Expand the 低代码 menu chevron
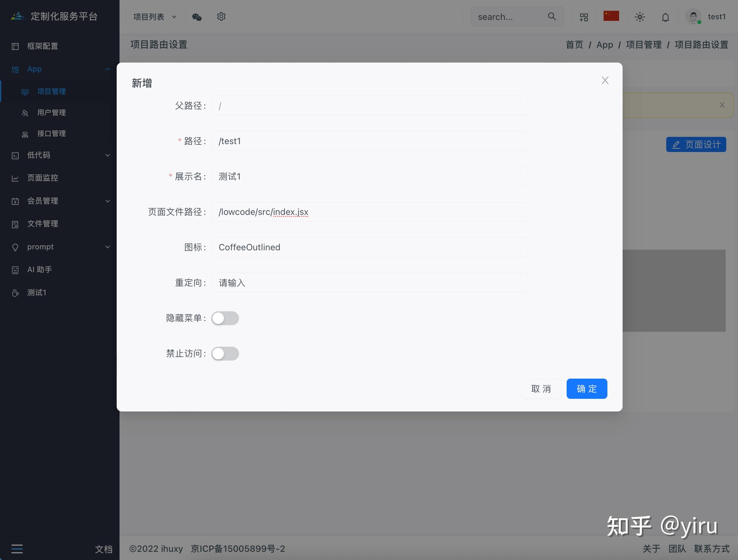Screen dimensions: 738x560 tap(108, 155)
